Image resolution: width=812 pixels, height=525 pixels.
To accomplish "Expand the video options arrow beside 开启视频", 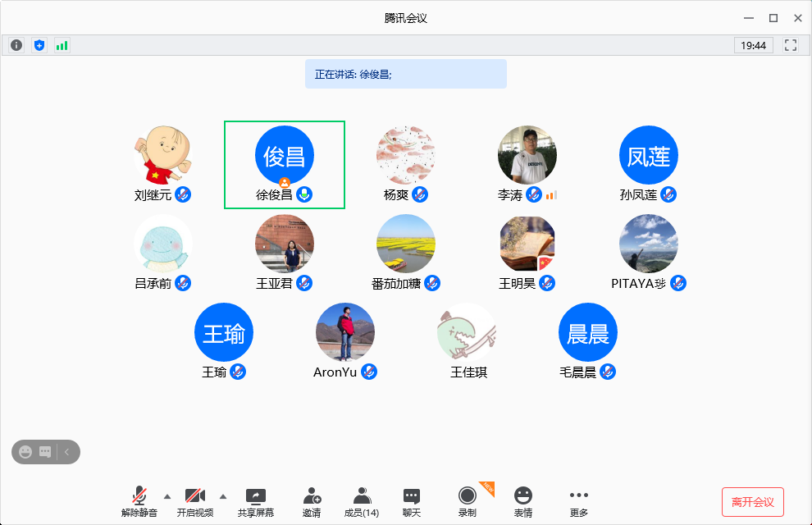I will (223, 495).
